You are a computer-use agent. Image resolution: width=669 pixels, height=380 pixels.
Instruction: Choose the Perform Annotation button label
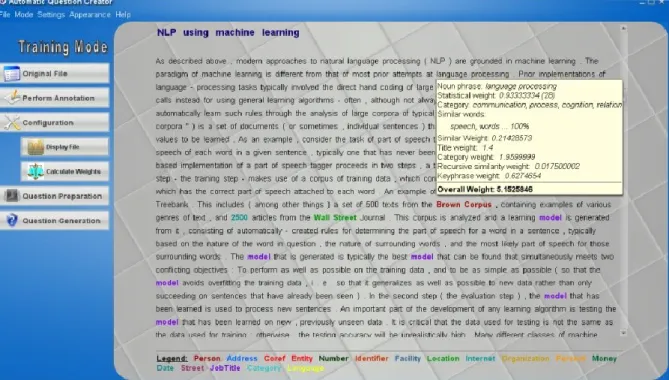pos(58,98)
